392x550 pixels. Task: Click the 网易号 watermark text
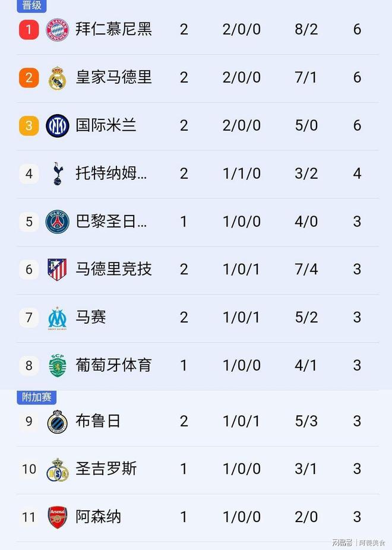point(343,542)
